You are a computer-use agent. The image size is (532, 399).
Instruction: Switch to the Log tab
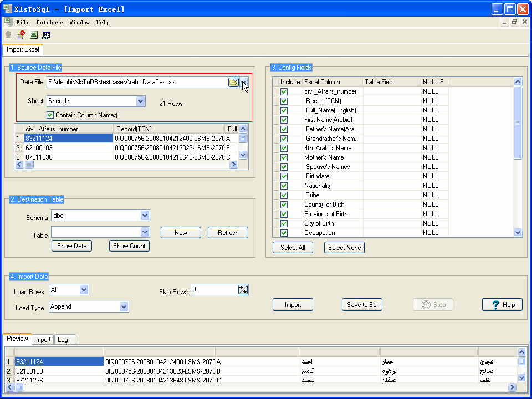click(63, 340)
